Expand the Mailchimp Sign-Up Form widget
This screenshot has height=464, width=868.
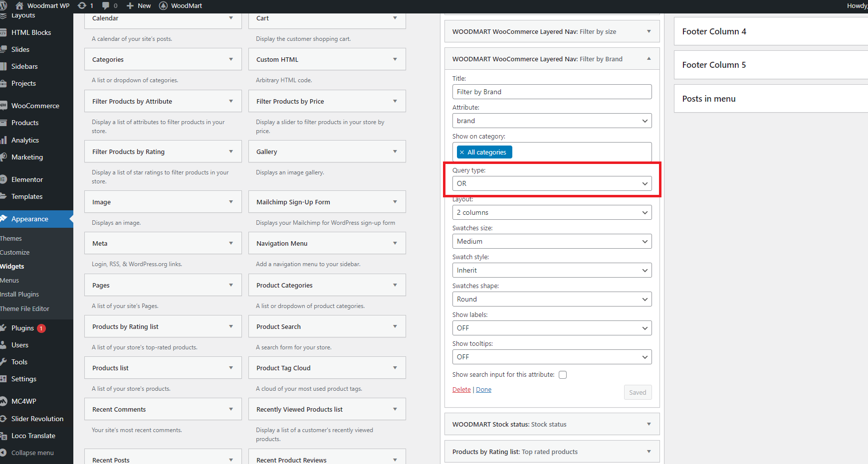(395, 202)
